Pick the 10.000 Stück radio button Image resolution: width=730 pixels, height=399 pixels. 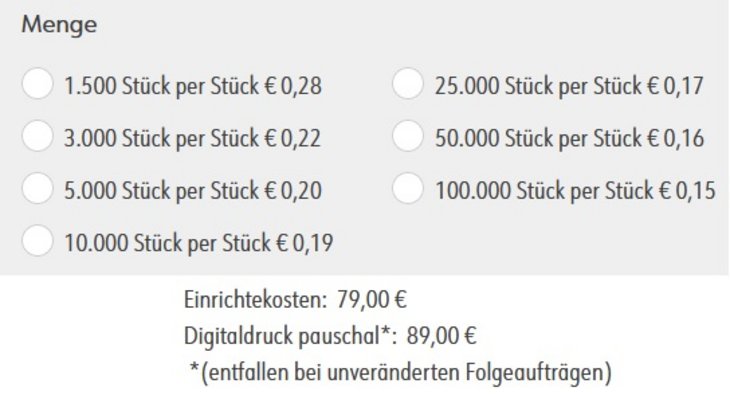tap(37, 241)
